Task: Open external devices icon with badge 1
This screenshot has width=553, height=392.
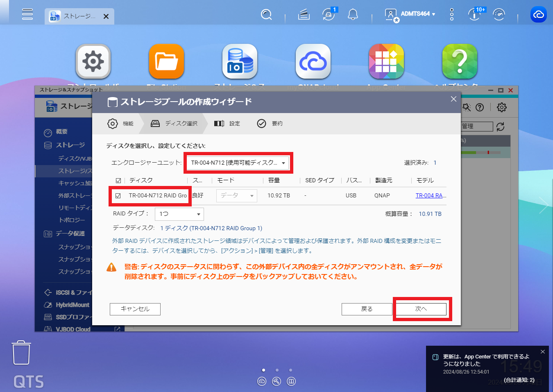Action: tap(329, 14)
